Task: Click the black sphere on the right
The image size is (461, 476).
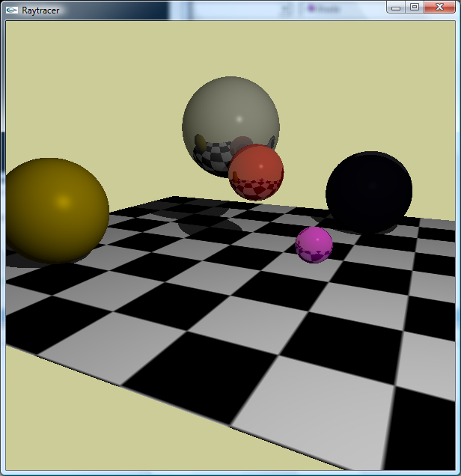Action: pyautogui.click(x=369, y=191)
